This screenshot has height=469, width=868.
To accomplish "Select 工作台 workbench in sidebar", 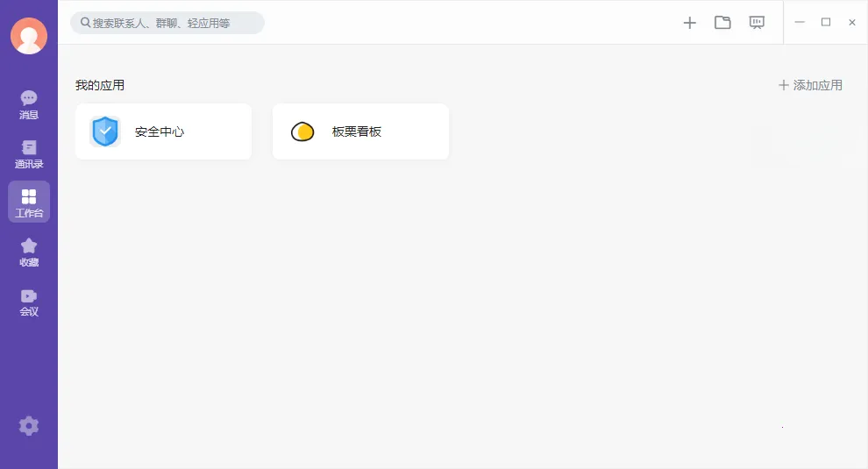I will coord(29,203).
